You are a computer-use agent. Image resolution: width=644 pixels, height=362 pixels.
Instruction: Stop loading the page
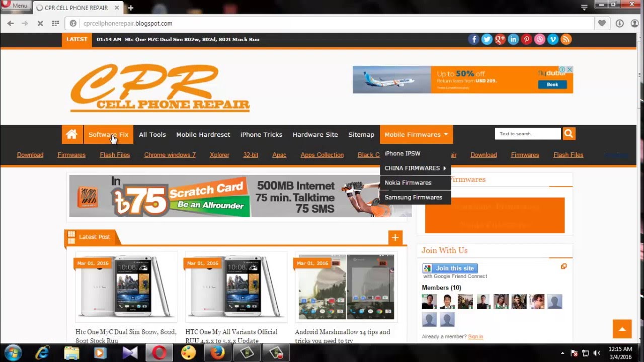pyautogui.click(x=40, y=23)
